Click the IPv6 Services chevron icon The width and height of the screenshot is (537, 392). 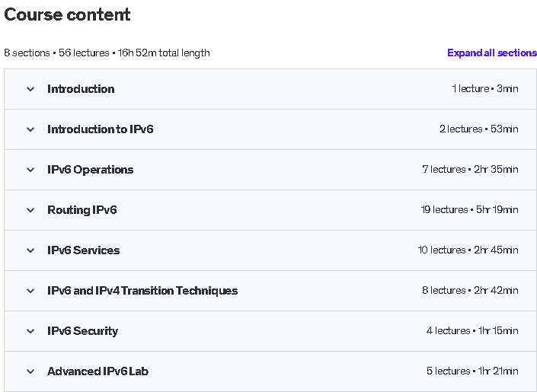coord(30,250)
